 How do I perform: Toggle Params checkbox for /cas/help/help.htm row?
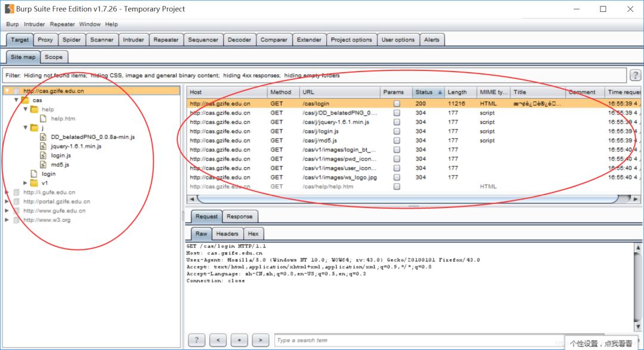click(397, 187)
